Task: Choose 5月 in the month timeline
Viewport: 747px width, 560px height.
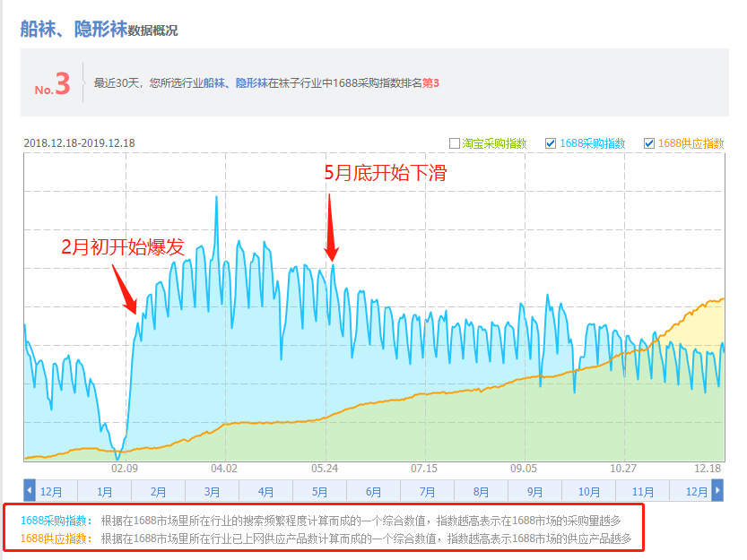Action: pos(320,492)
